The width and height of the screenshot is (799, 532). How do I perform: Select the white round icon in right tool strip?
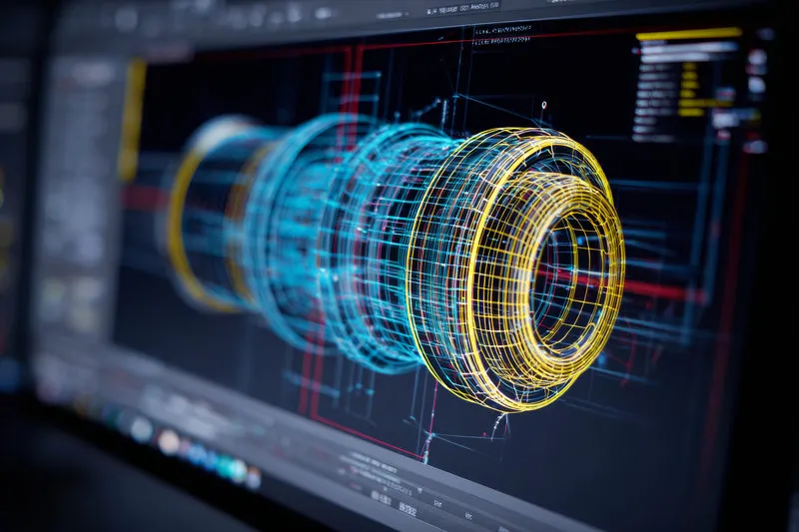[757, 57]
